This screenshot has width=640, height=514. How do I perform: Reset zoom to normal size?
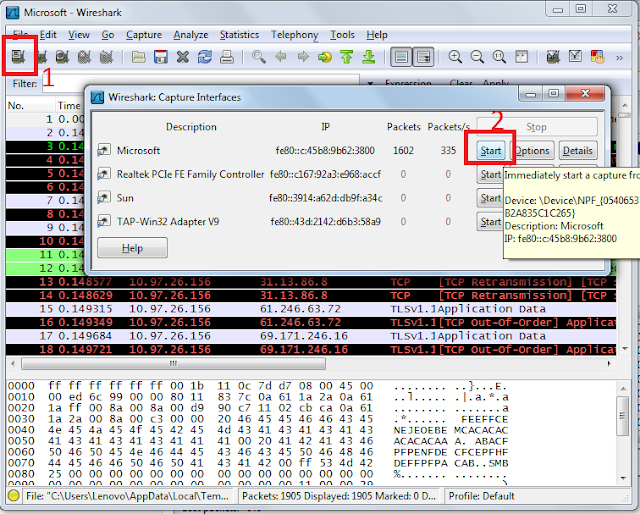click(499, 57)
